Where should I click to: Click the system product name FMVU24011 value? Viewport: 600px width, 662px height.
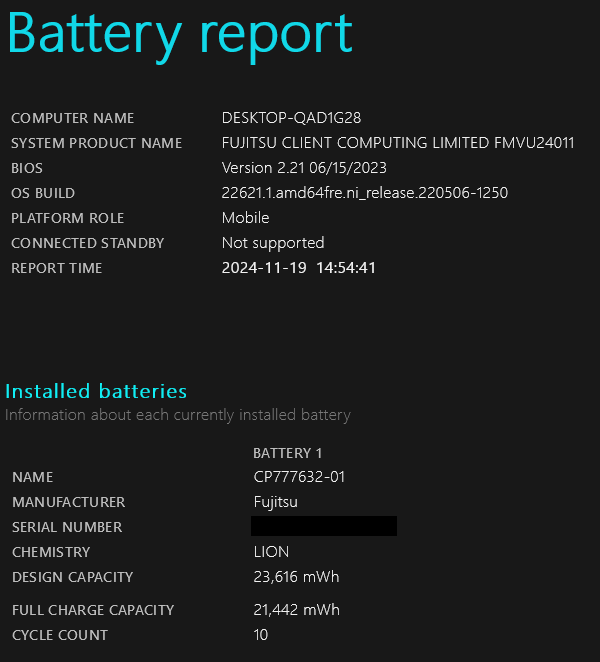[398, 143]
